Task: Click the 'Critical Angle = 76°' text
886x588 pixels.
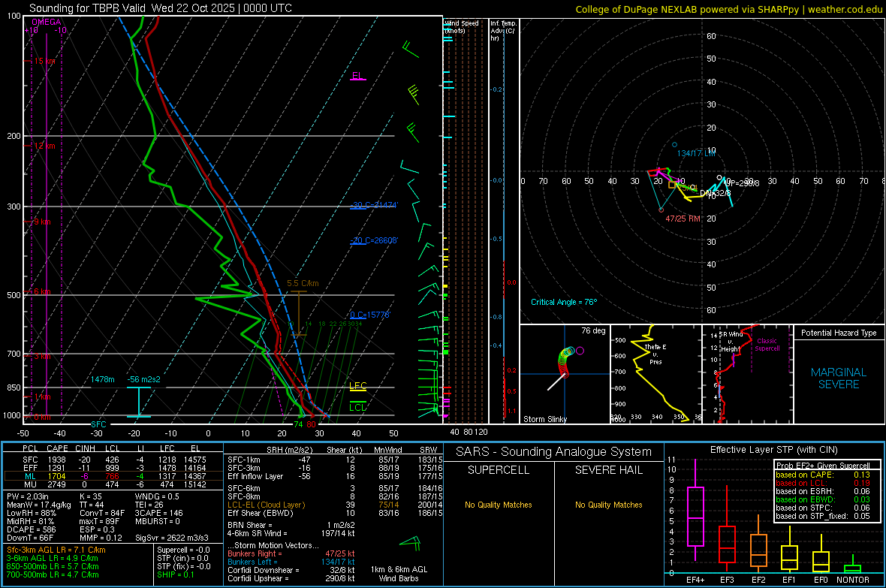Action: (564, 302)
